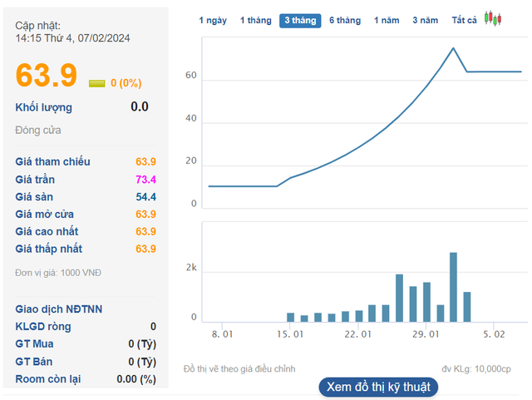The image size is (532, 400).
Task: Click the yellow no-change indicator beside 63.9
Action: coord(97,83)
